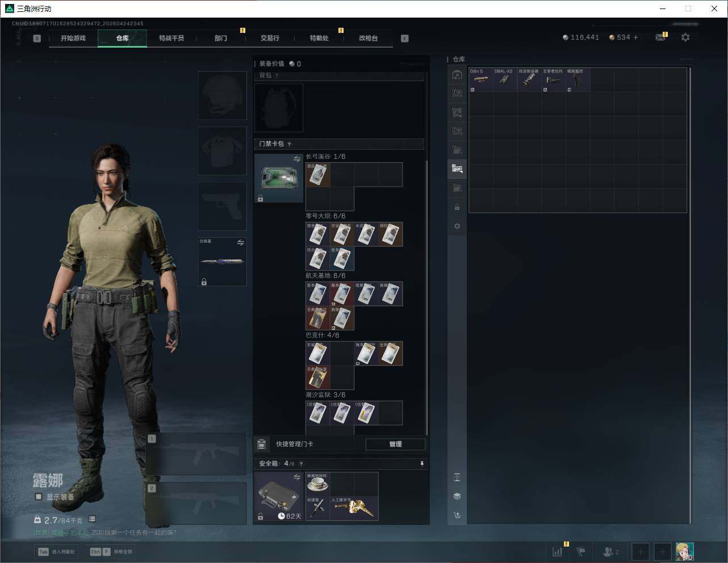Go to the 交易行 tab
Image resolution: width=728 pixels, height=563 pixels.
270,38
